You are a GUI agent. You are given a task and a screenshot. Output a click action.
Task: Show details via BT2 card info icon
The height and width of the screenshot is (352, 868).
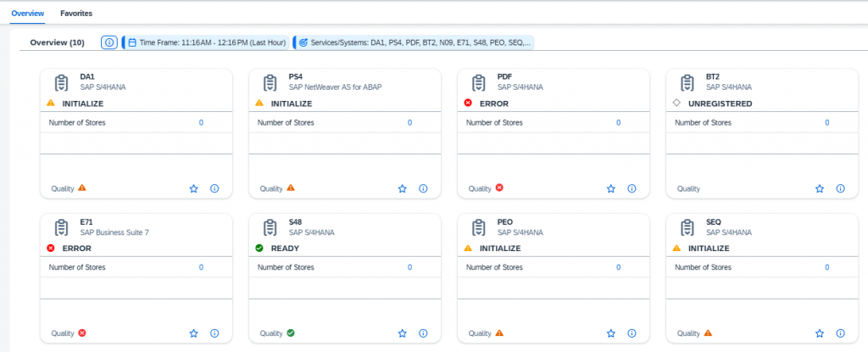point(841,188)
